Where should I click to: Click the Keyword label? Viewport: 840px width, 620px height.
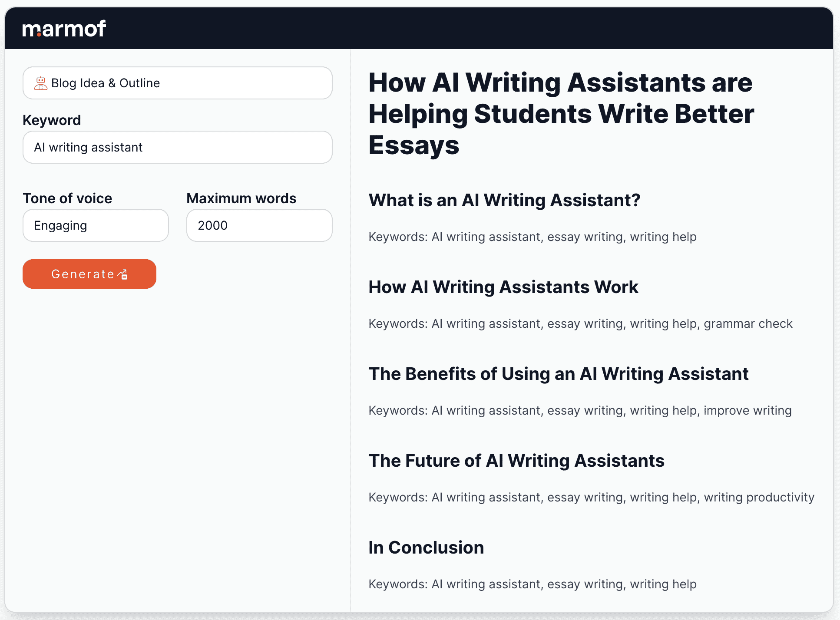tap(52, 120)
